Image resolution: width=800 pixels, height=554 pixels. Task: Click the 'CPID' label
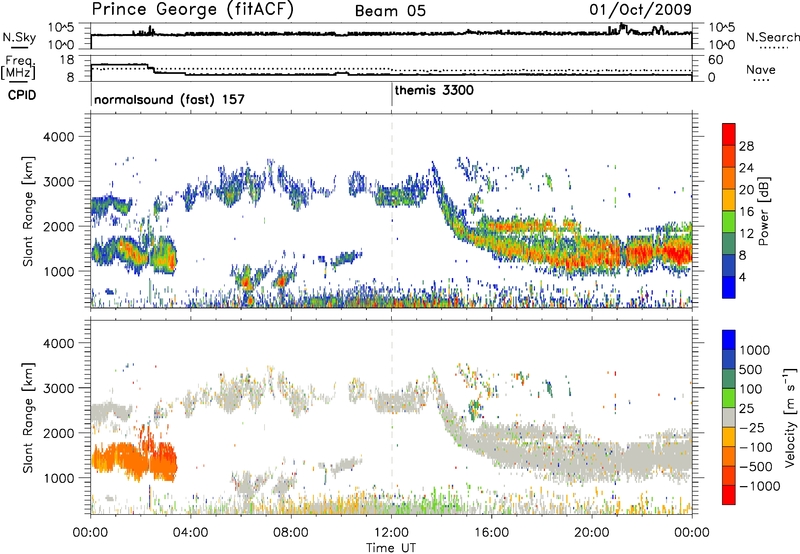click(x=22, y=95)
